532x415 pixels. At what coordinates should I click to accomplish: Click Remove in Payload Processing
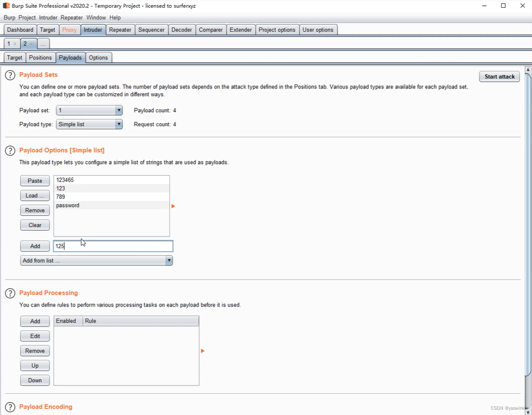(35, 351)
